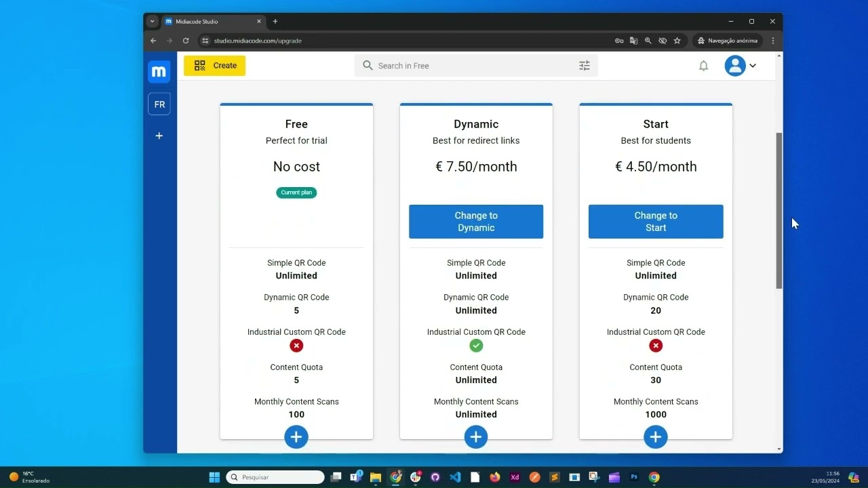Click green check under Dynamic Industrial QR
Viewport: 868px width, 488px height.
pos(476,346)
